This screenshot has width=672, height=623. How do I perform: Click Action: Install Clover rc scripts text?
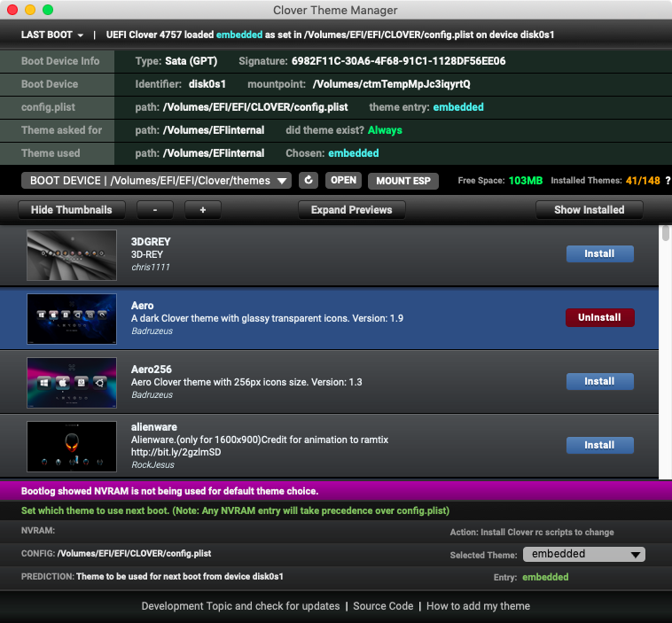532,532
